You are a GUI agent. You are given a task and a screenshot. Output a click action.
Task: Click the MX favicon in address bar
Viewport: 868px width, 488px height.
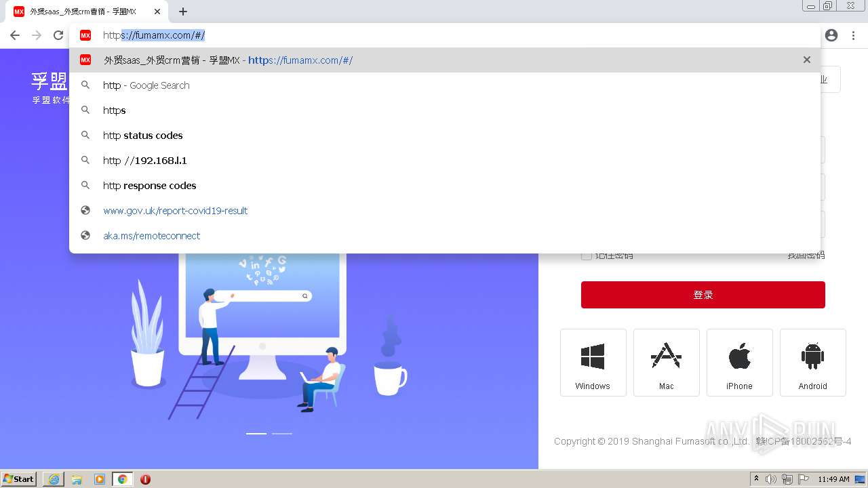coord(85,35)
